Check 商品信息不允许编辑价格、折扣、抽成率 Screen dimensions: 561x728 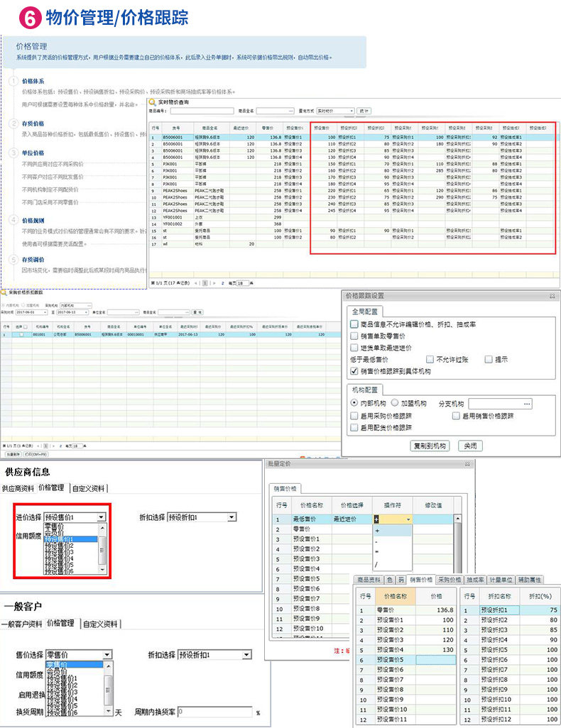[354, 324]
